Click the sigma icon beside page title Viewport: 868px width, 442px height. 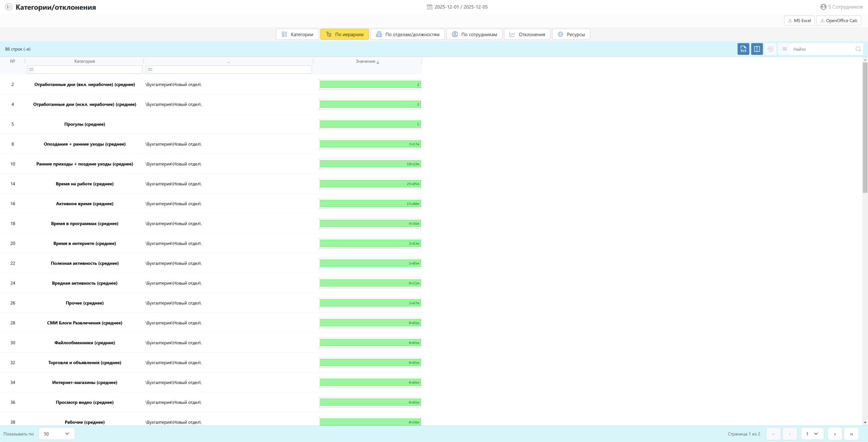tap(8, 7)
